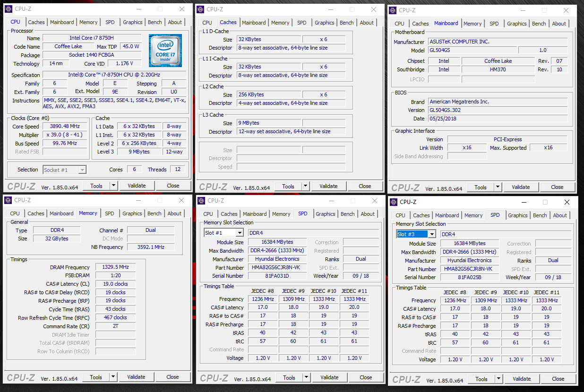
Task: Close the Slot #3 SPD window with X
Action: [x=567, y=202]
